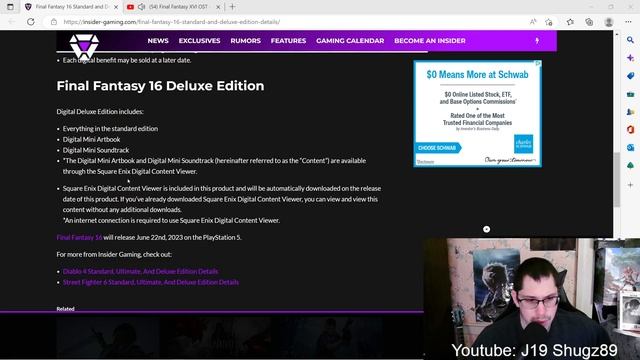
Task: Open Street Fighter 6 Edition Details link
Action: [x=151, y=282]
